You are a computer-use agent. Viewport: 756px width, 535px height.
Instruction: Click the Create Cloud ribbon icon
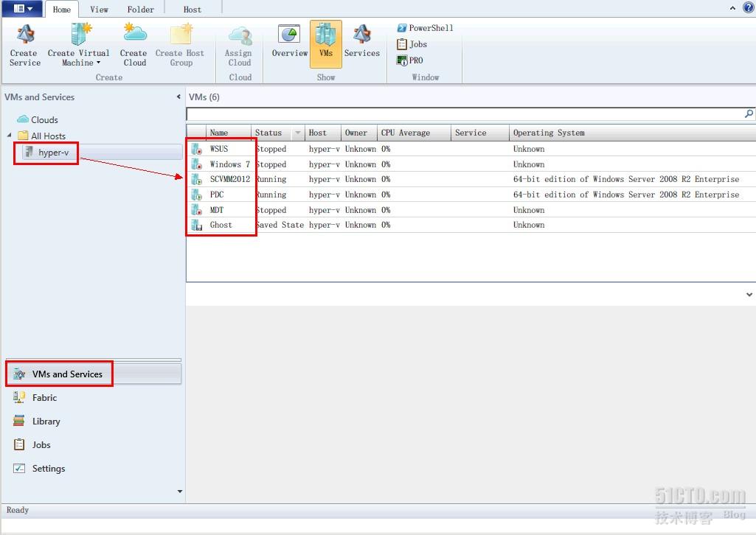[134, 45]
